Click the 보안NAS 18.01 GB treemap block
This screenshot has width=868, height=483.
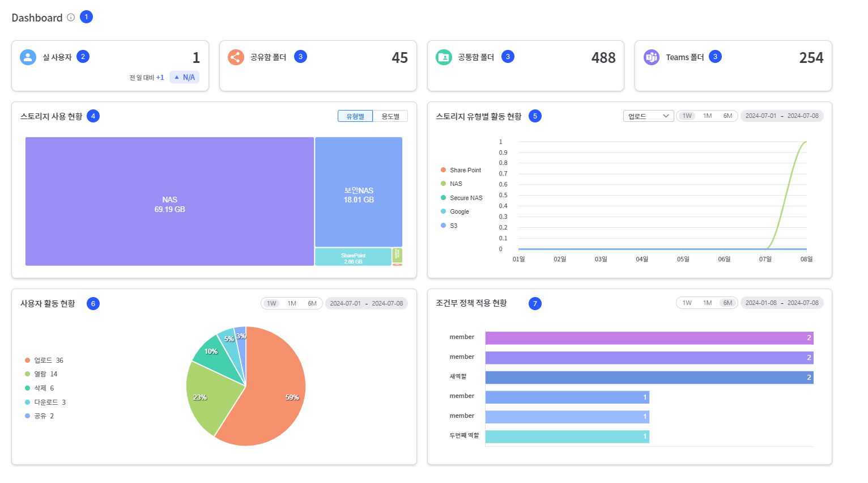point(359,192)
